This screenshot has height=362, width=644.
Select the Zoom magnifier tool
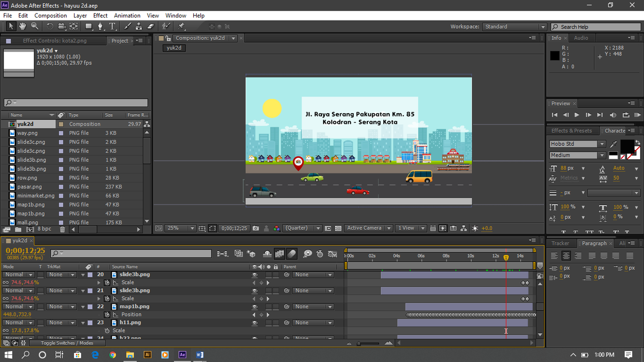tap(35, 27)
